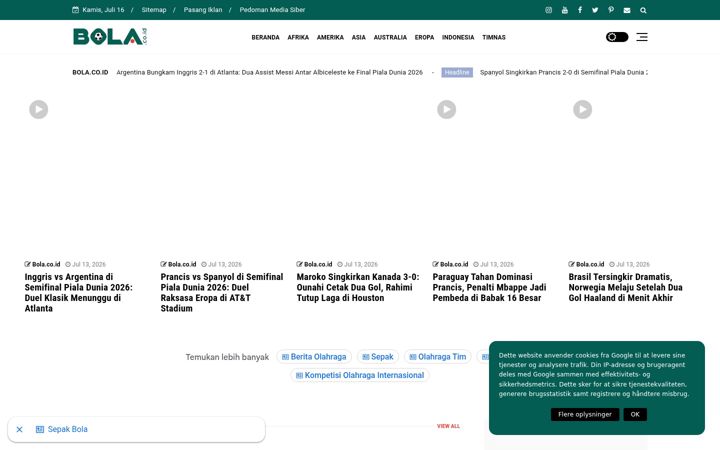
Task: Open the ASIA menu item
Action: 359,37
